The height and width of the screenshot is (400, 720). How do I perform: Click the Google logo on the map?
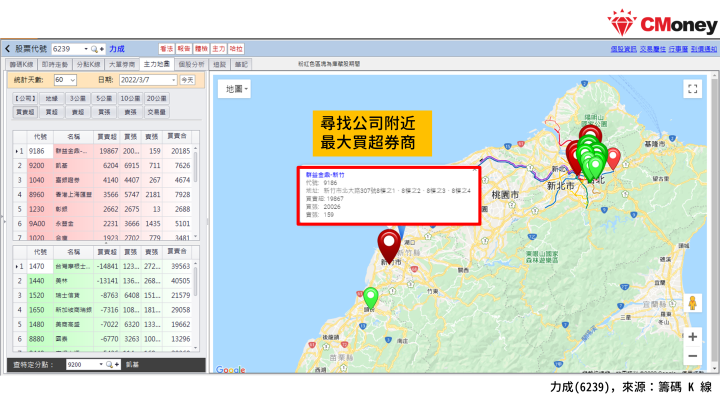(231, 369)
